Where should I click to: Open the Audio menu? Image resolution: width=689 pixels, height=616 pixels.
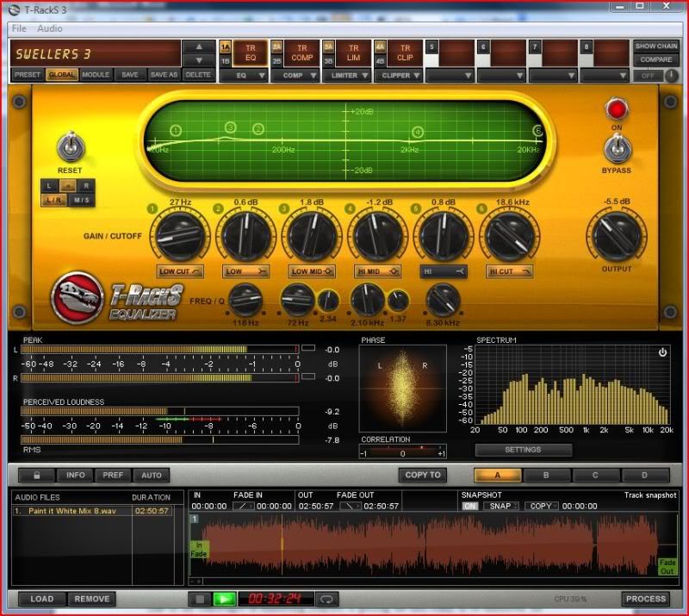50,28
